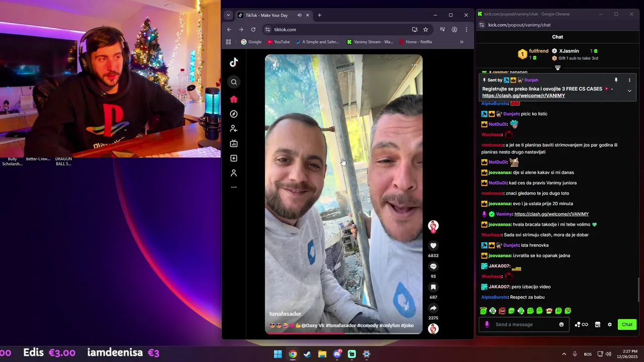Screen dimensions: 644x362
Task: Open the Vanimy Stream bookmark
Action: pyautogui.click(x=370, y=42)
